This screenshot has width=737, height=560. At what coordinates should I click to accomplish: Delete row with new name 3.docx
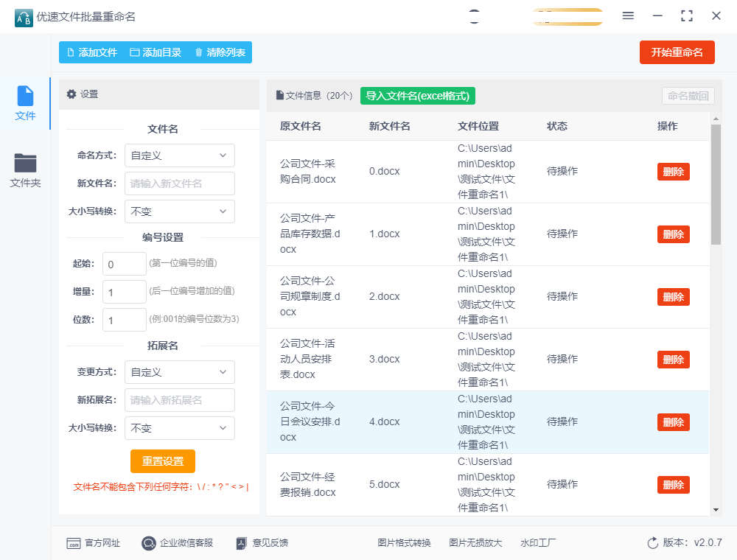(x=673, y=360)
